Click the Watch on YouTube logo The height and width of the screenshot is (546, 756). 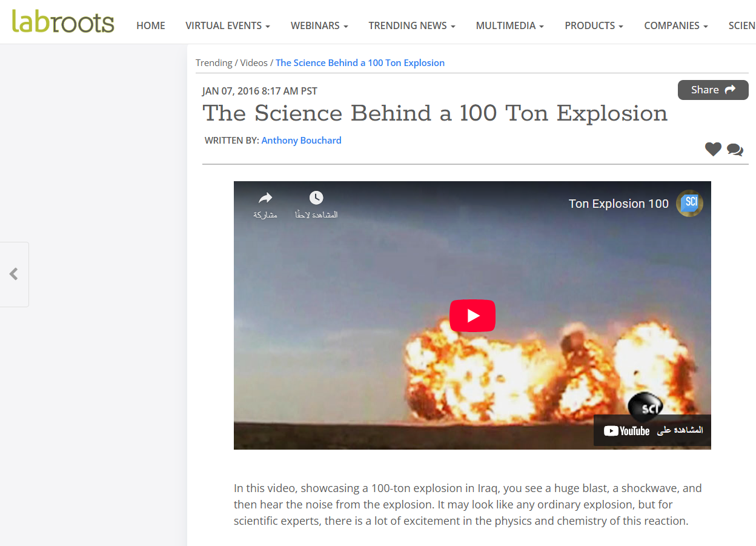(x=626, y=431)
